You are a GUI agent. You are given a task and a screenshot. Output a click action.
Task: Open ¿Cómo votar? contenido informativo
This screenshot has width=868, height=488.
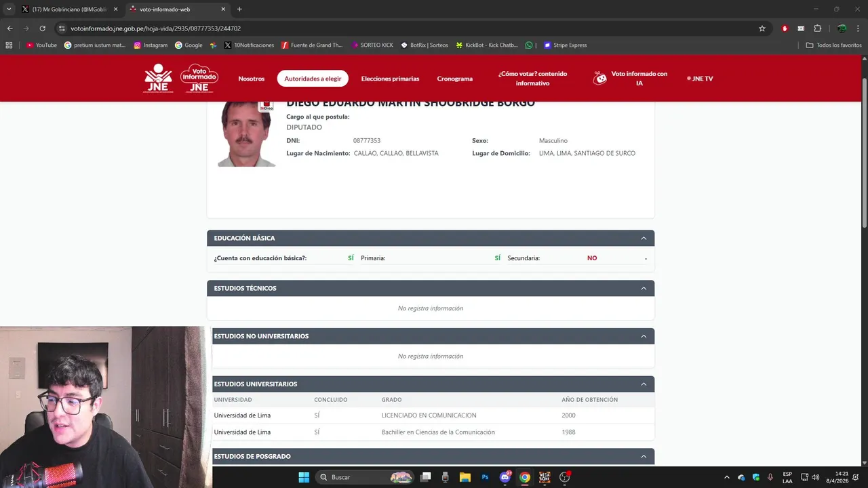[532, 78]
